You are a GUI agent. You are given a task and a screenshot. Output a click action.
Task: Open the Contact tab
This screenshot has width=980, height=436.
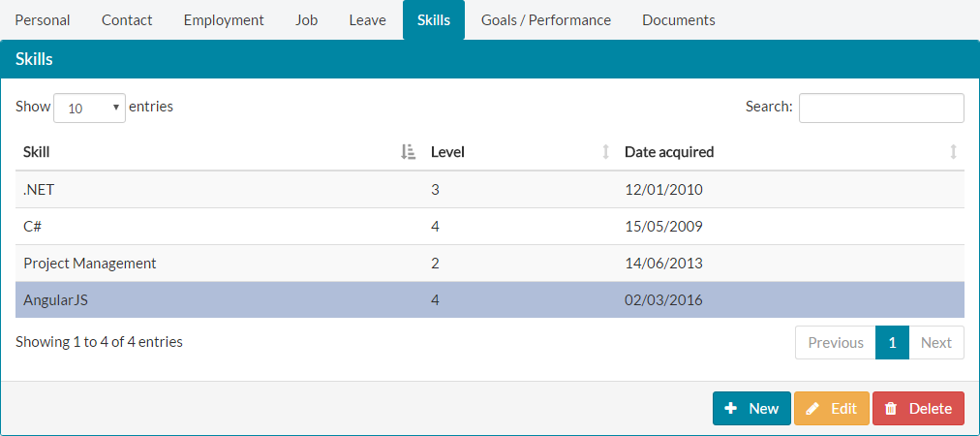[127, 20]
